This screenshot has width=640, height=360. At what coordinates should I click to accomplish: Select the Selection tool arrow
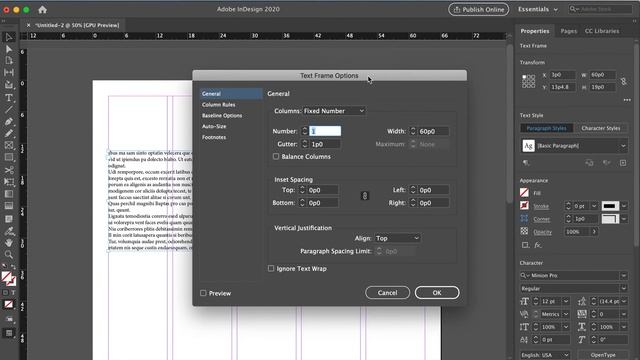[x=9, y=37]
